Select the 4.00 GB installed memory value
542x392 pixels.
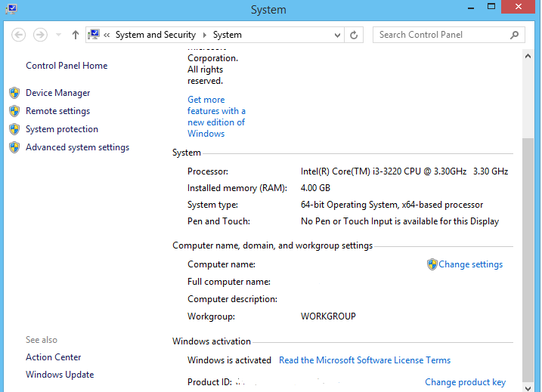315,188
